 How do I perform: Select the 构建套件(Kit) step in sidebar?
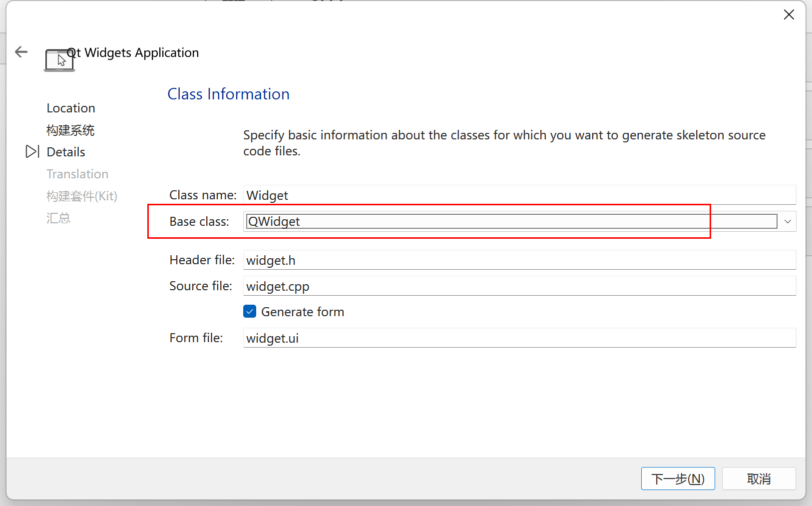82,196
